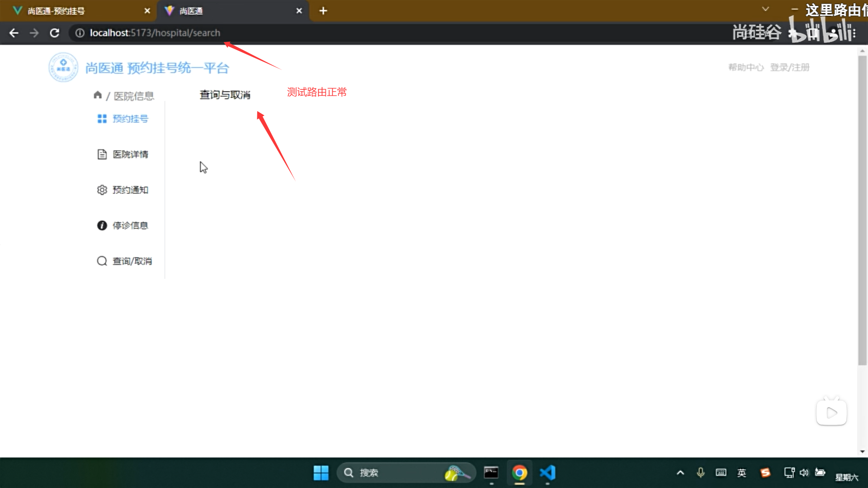Viewport: 868px width, 488px height.
Task: Click the home icon in the breadcrumb
Action: point(98,95)
